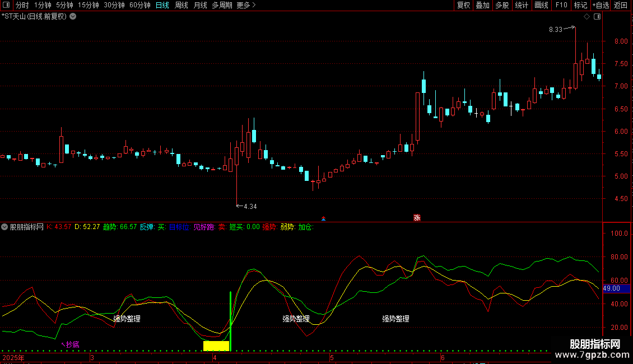Viewport: 633px width, 364px height.
Task: Click the 反弹 indicator label
Action: (x=147, y=227)
